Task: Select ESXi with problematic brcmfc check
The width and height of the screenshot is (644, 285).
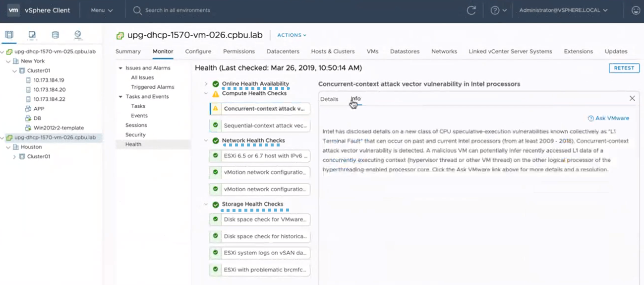Action: point(260,270)
